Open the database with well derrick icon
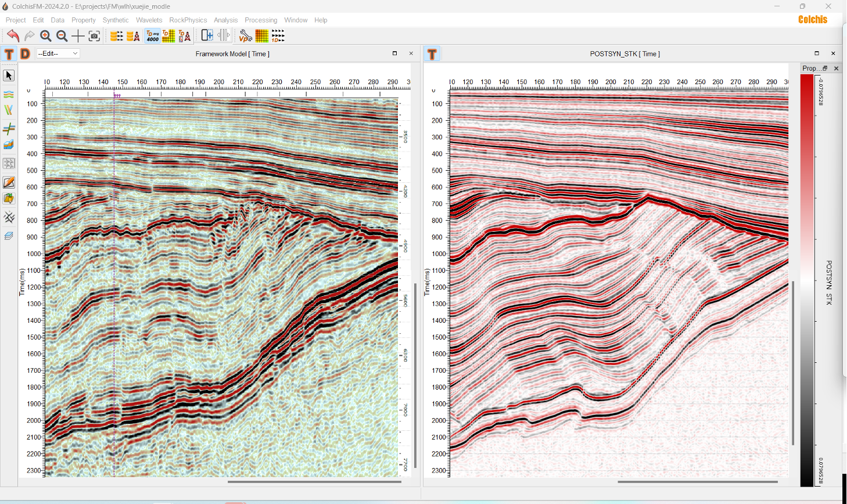The image size is (847, 504). tap(134, 36)
